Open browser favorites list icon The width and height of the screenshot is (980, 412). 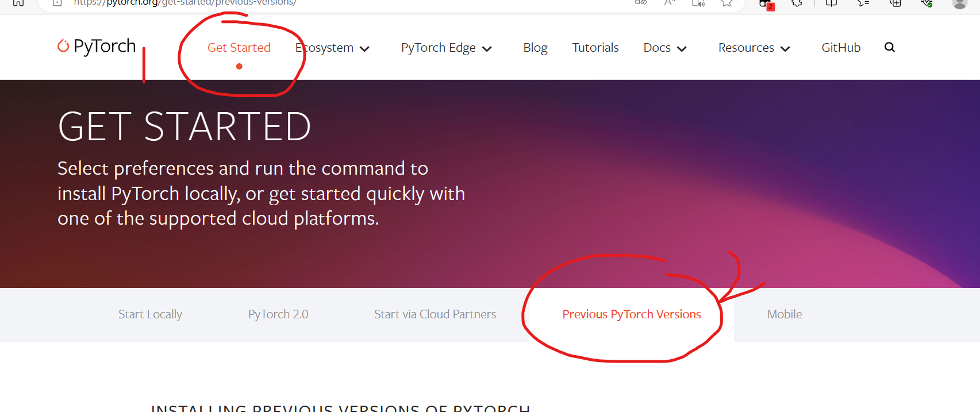863,3
